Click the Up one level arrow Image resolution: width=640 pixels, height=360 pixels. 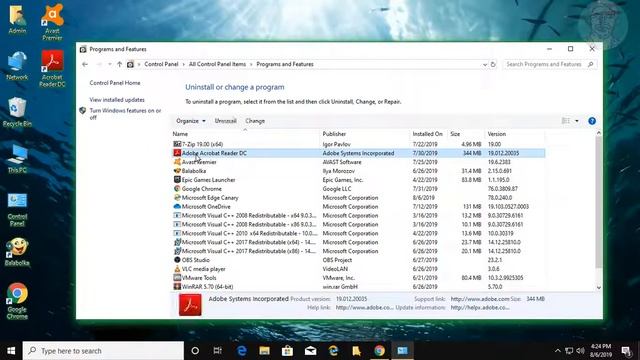tap(119, 64)
